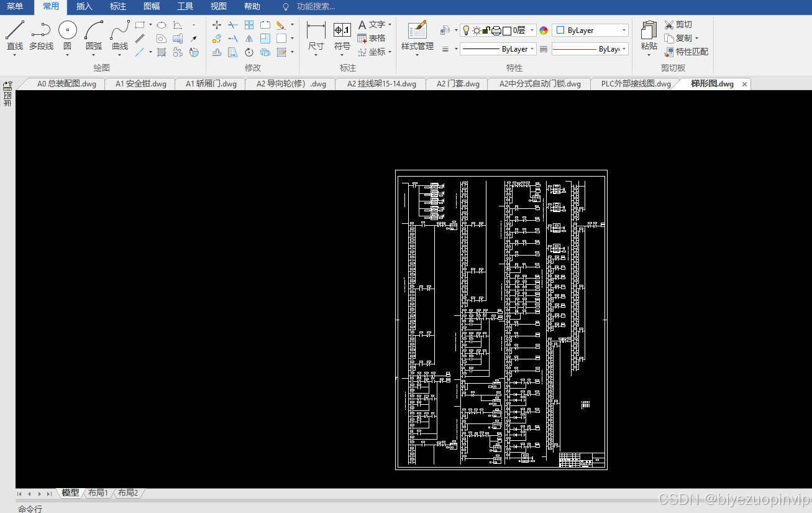Select the Hatch fill tool
Screen dimensions: 812x513
(x=162, y=52)
